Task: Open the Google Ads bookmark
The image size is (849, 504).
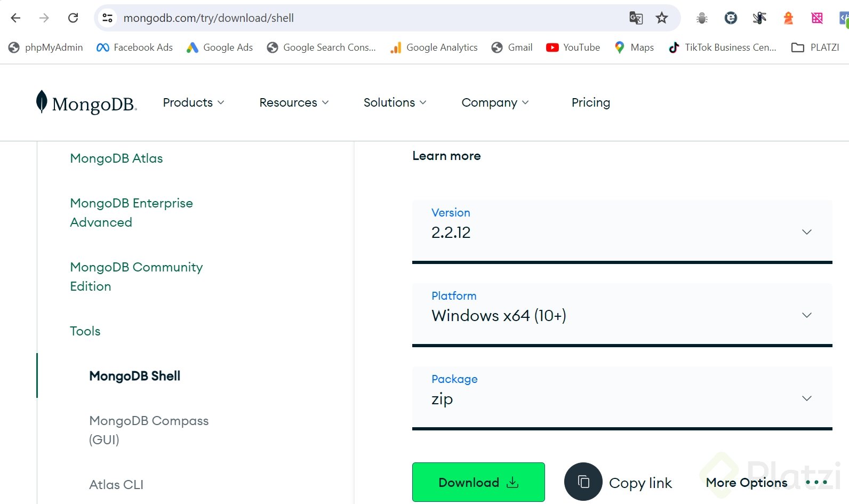Action: 219,47
